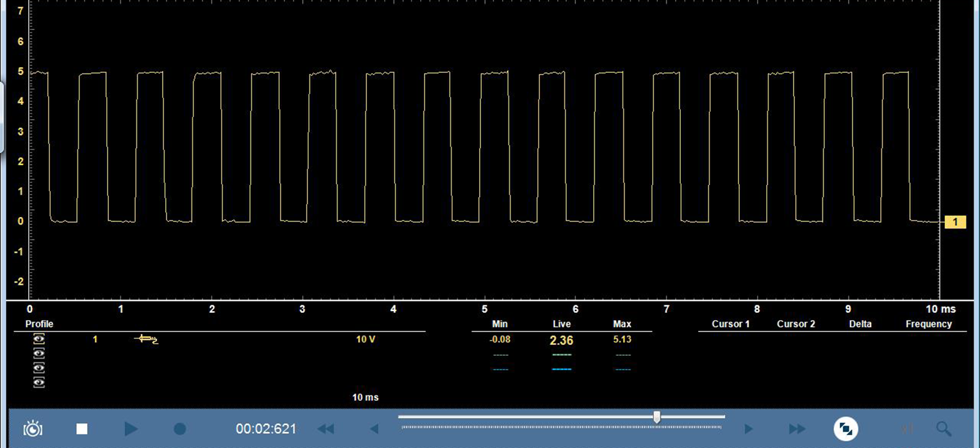
Task: Open the 10 V scale setting
Action: click(366, 339)
